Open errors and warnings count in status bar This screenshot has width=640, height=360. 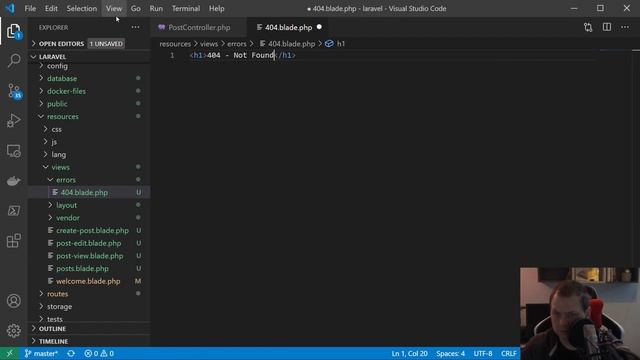click(x=99, y=353)
